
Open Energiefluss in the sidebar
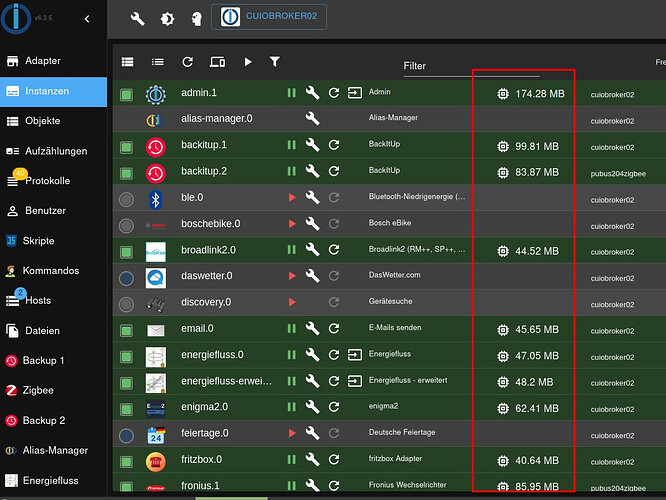click(54, 480)
